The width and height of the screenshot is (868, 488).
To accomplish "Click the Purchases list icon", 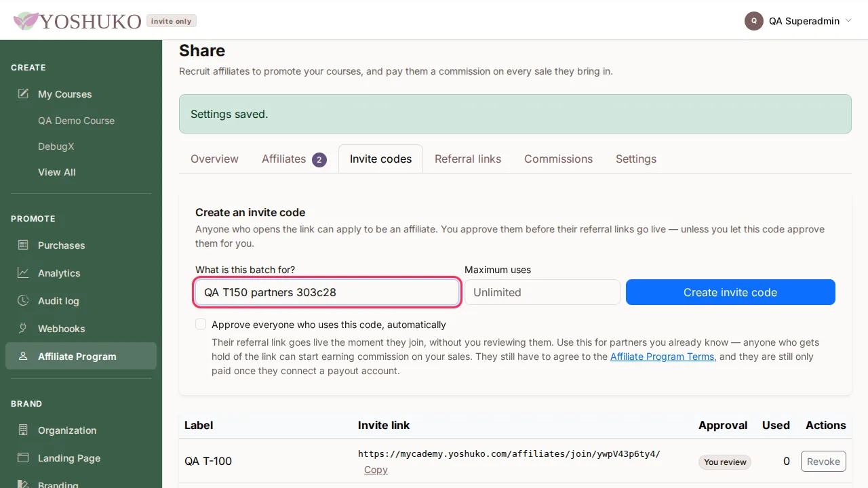I will pyautogui.click(x=23, y=245).
